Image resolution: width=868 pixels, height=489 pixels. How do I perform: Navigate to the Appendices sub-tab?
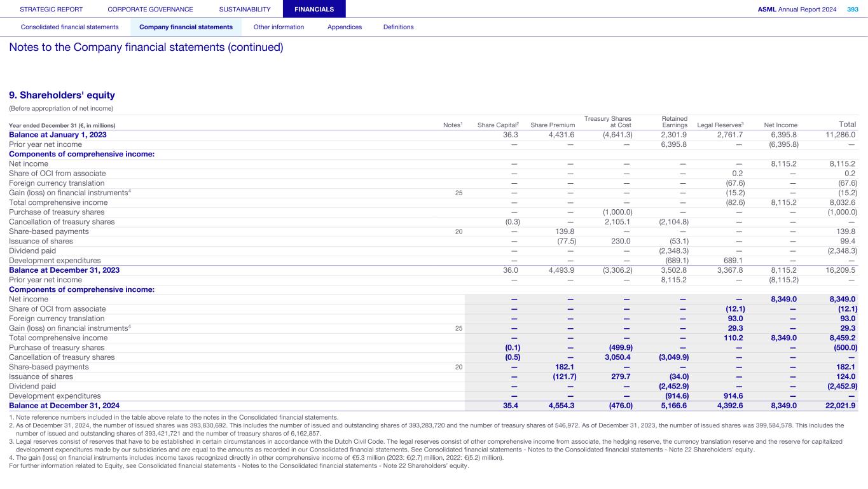pos(344,27)
